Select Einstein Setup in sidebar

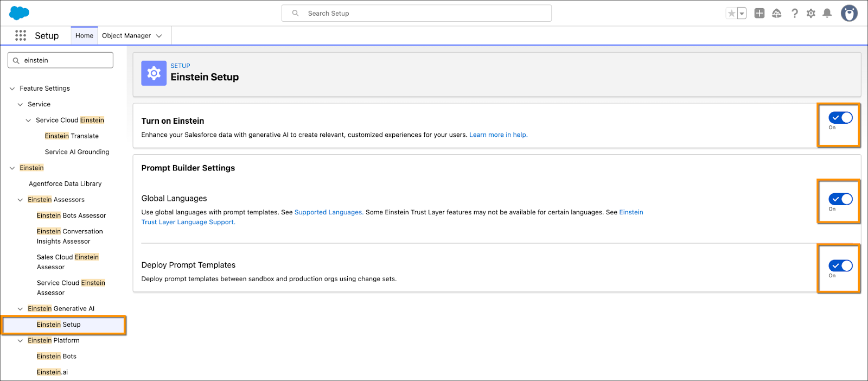pos(64,325)
